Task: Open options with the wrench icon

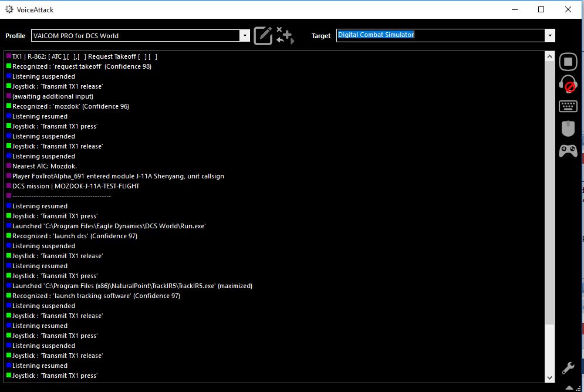Action: [568, 368]
